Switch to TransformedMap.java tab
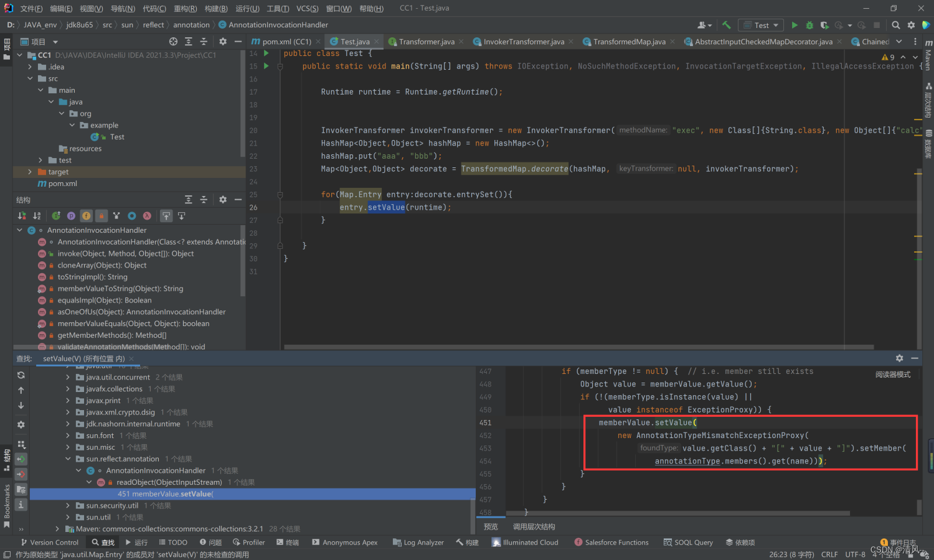The height and width of the screenshot is (560, 934). [629, 42]
